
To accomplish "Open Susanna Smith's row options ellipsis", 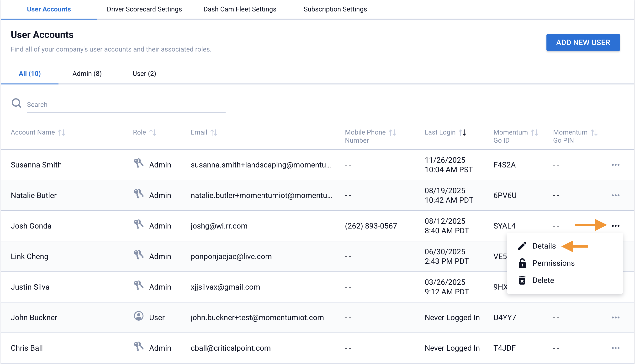I will point(615,165).
